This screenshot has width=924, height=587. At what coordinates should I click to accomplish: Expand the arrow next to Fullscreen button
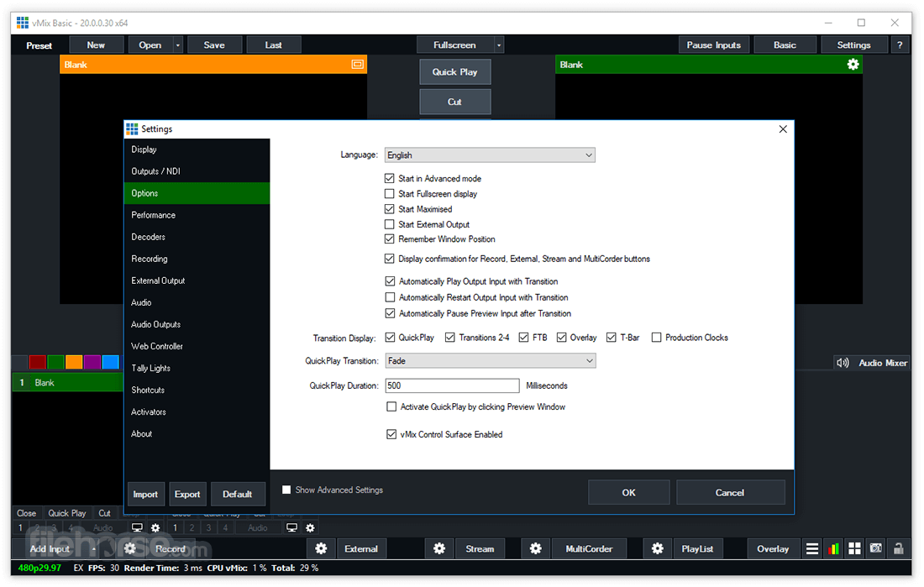click(x=499, y=45)
